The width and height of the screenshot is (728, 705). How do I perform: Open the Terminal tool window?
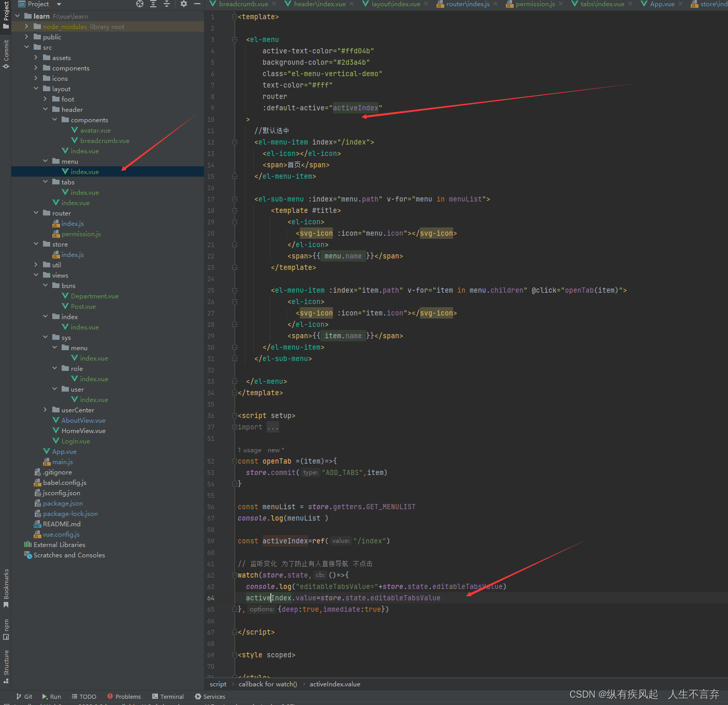pyautogui.click(x=168, y=697)
